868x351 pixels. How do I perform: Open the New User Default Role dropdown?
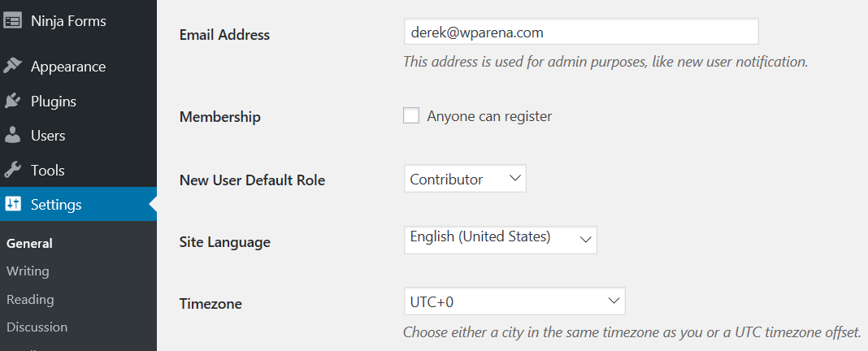(465, 179)
